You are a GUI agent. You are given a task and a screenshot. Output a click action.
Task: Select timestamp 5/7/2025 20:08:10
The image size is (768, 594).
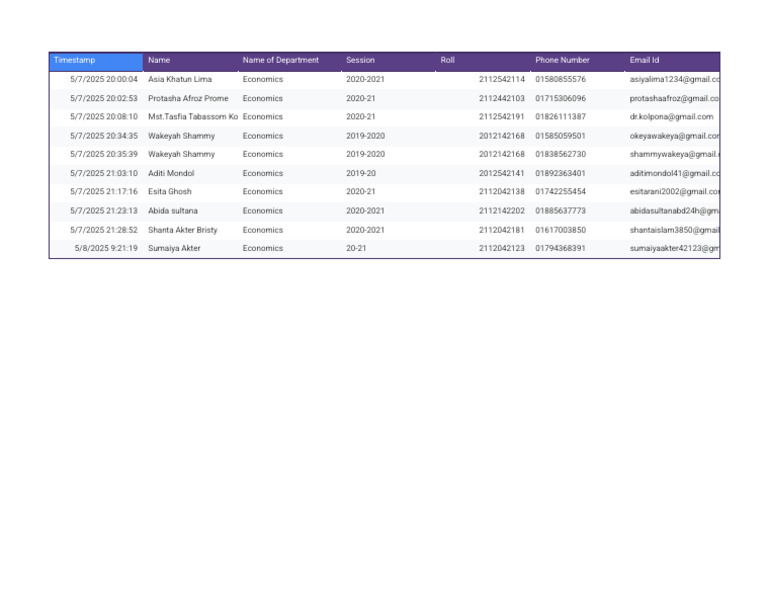pos(104,117)
